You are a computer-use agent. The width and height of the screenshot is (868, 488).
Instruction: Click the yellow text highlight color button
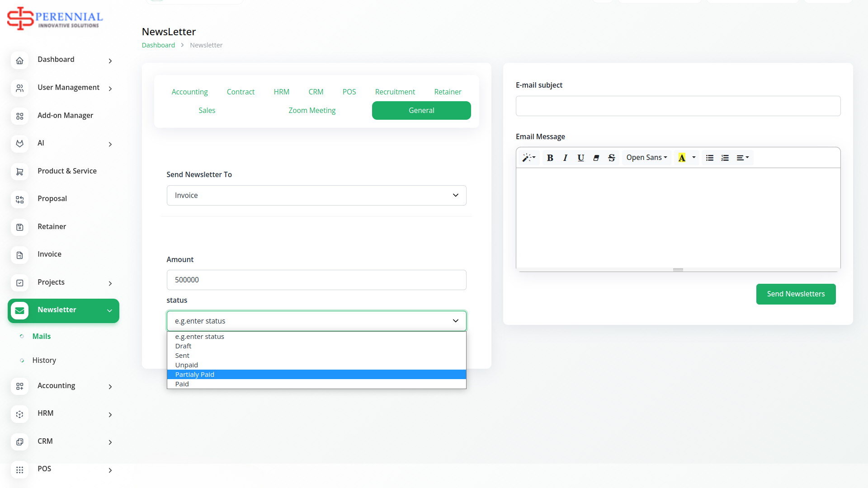682,158
